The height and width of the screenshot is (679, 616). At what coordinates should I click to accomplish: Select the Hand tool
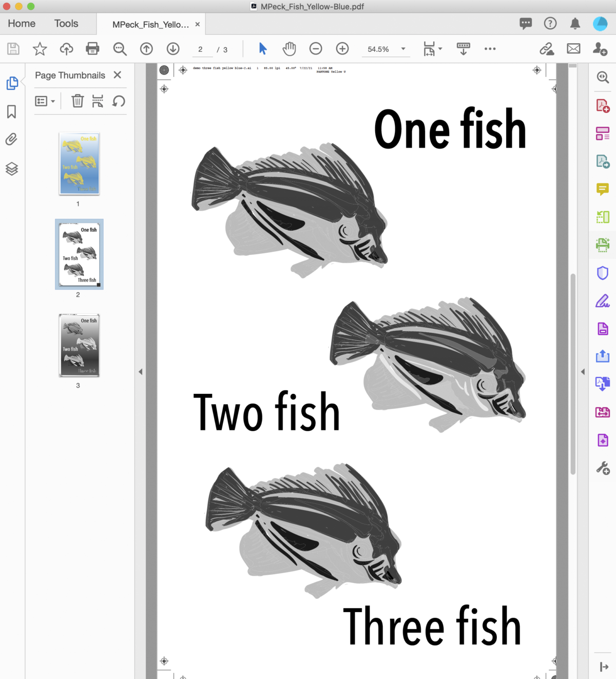pyautogui.click(x=288, y=49)
